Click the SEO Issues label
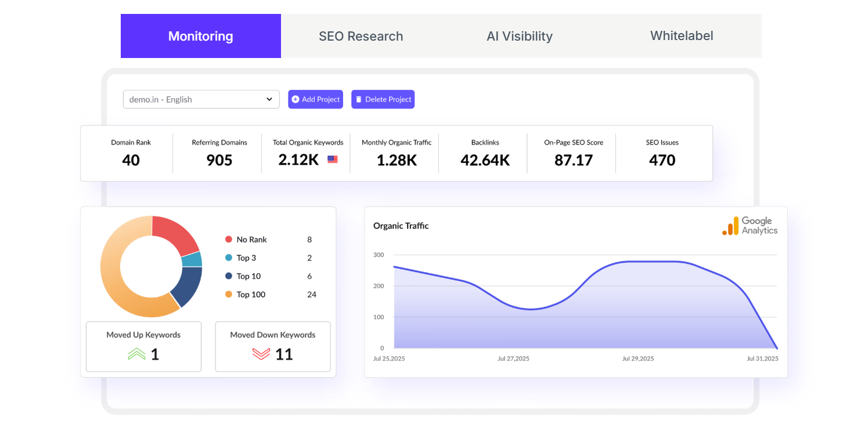This screenshot has width=868, height=427. pos(662,142)
